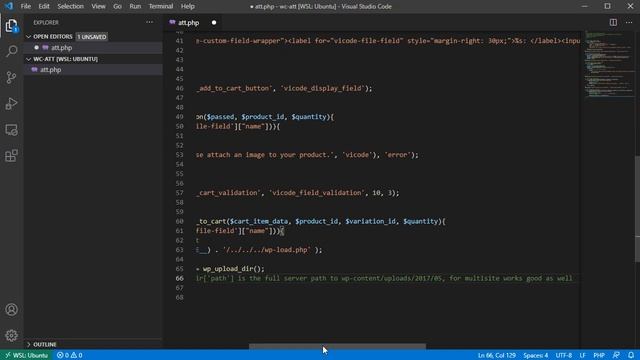640x360 pixels.
Task: Open the Manage gear icon
Action: pyautogui.click(x=11, y=335)
